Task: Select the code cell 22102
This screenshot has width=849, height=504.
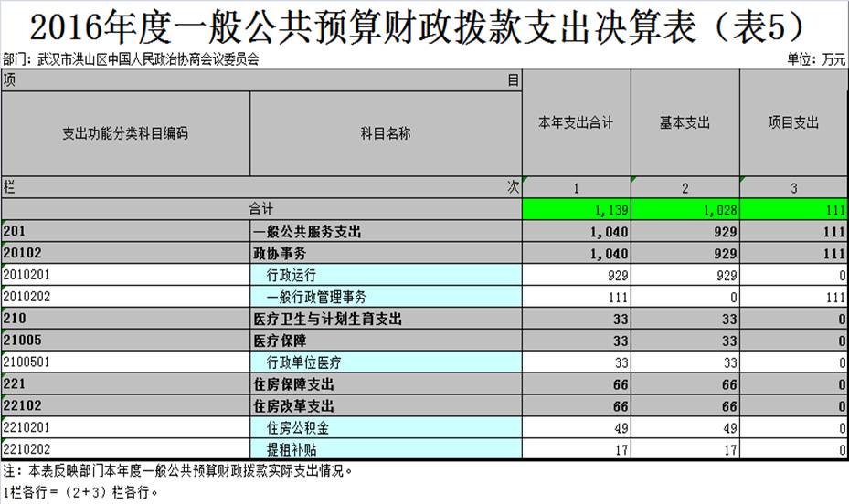Action: tap(125, 405)
